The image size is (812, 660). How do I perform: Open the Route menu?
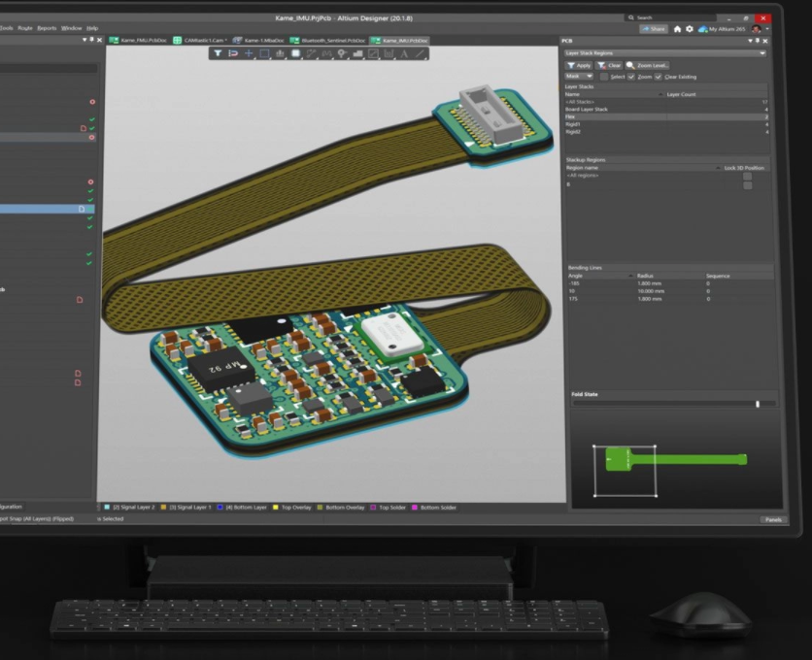click(25, 28)
